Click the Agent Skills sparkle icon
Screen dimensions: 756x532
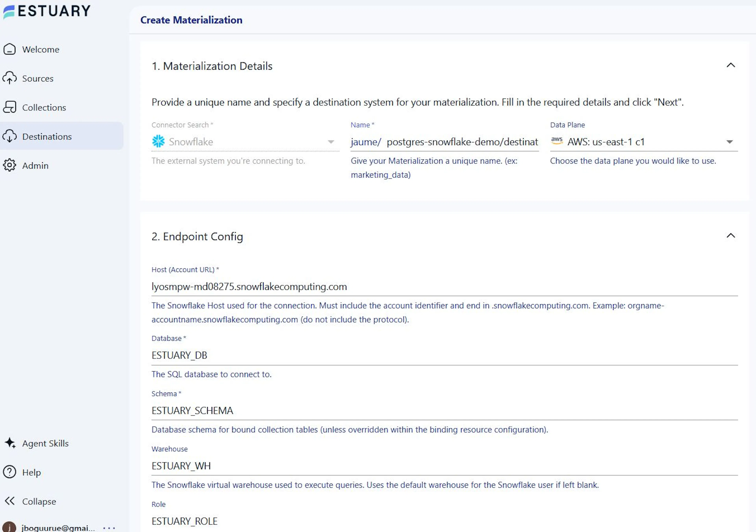click(x=10, y=443)
